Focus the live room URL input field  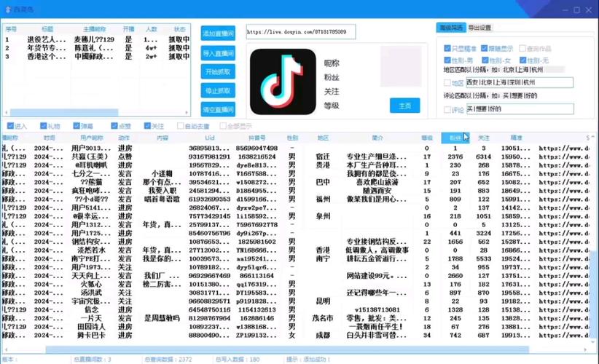coord(301,32)
